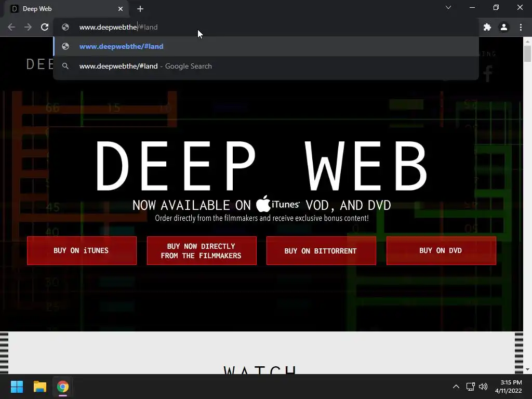Click the scrollbar up arrow
The width and height of the screenshot is (532, 399).
click(x=527, y=41)
